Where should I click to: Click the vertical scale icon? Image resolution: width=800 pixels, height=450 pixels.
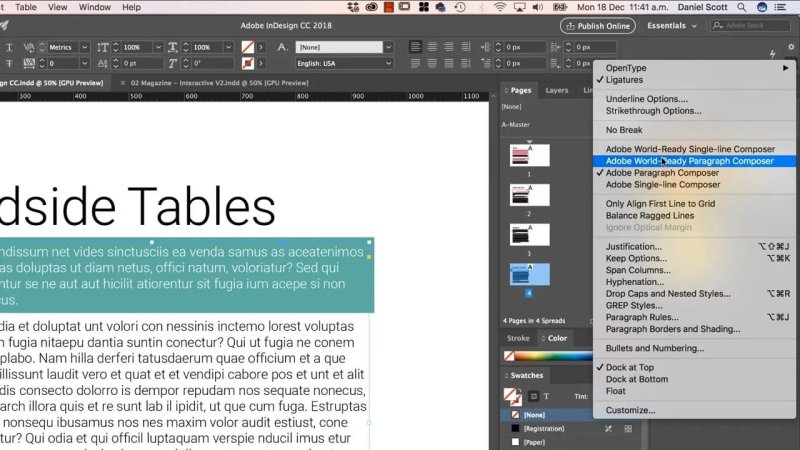click(103, 47)
